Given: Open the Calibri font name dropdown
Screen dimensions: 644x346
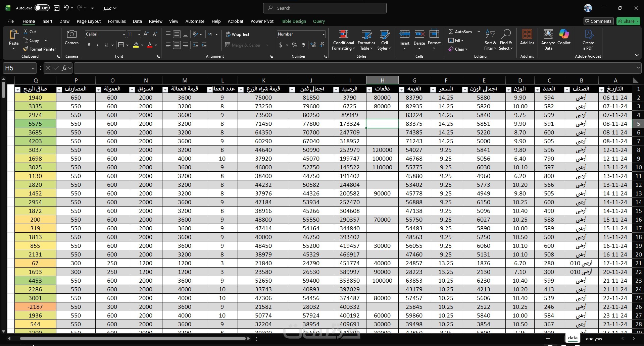Looking at the screenshot, I should [123, 34].
